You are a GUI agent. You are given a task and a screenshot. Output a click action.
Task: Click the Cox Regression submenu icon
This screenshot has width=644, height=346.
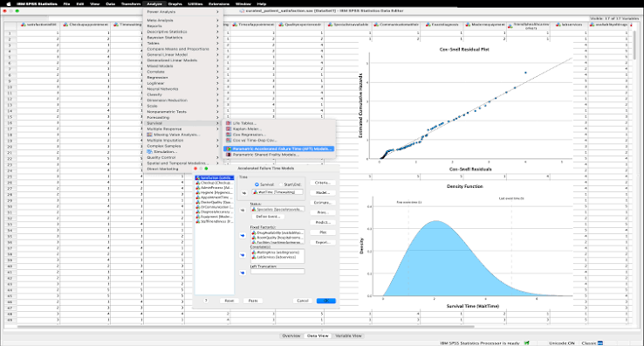click(x=229, y=135)
